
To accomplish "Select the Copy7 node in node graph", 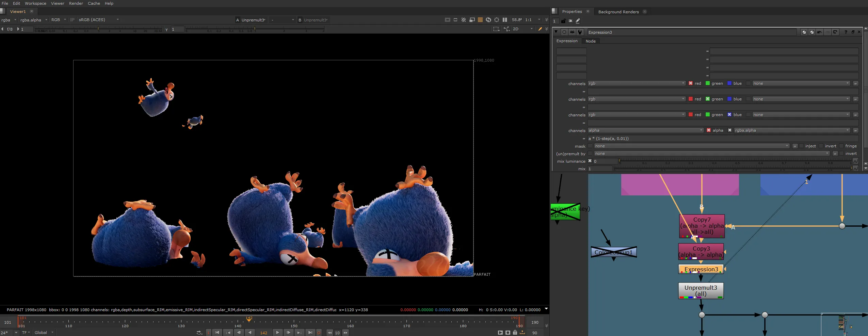I will (702, 226).
